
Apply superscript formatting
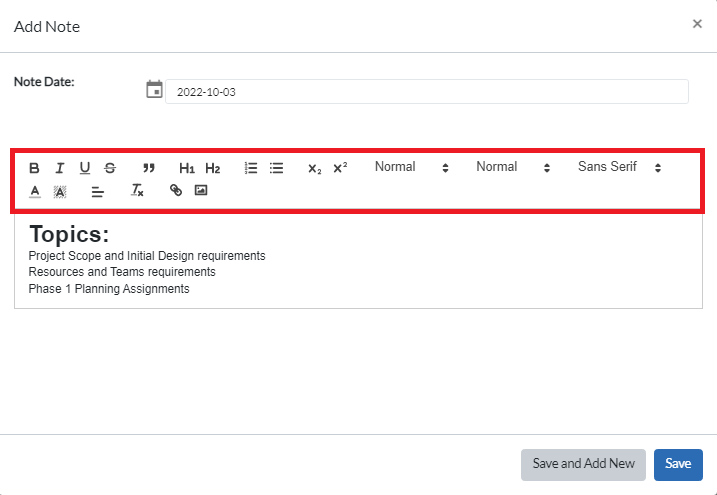click(341, 168)
